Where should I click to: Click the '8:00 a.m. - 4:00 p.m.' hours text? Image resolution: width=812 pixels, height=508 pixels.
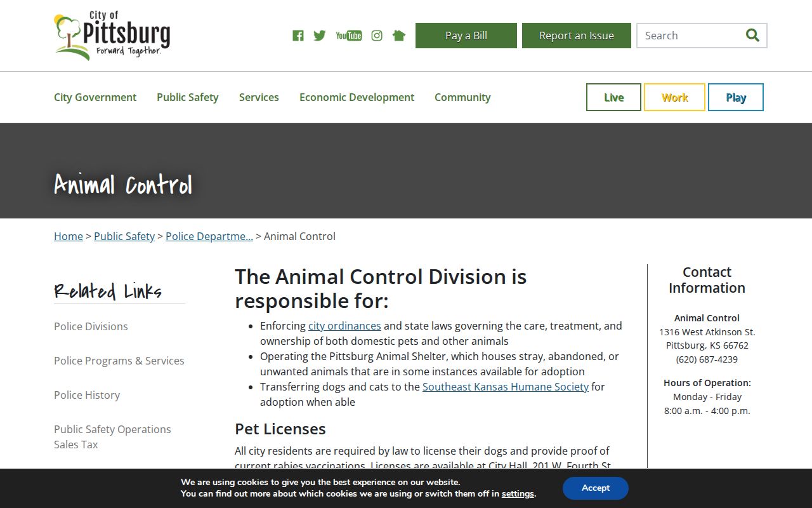pyautogui.click(x=707, y=411)
